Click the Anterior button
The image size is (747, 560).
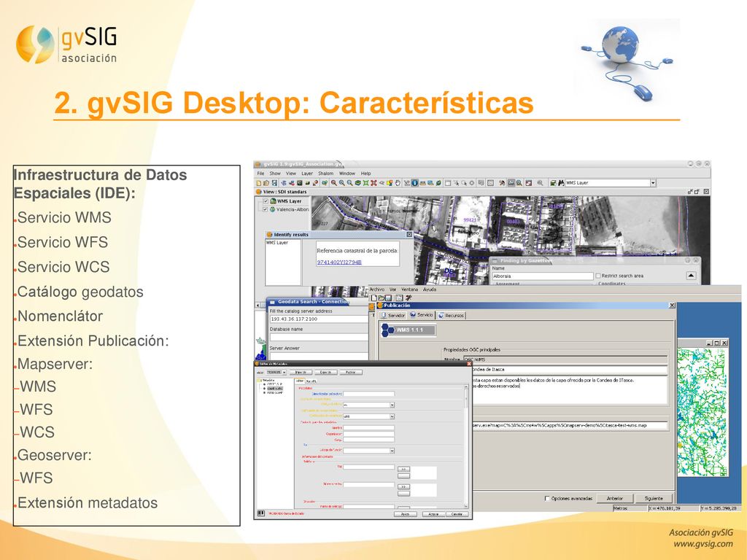(x=614, y=499)
